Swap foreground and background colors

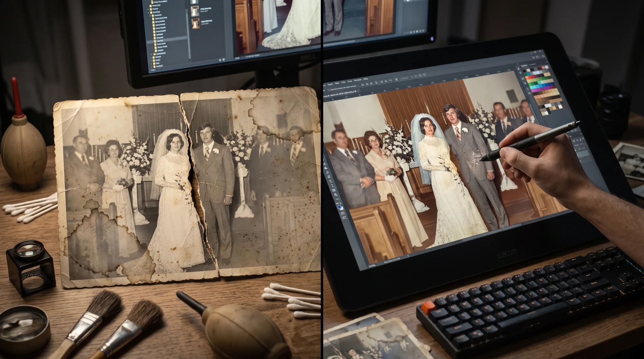[x=340, y=203]
